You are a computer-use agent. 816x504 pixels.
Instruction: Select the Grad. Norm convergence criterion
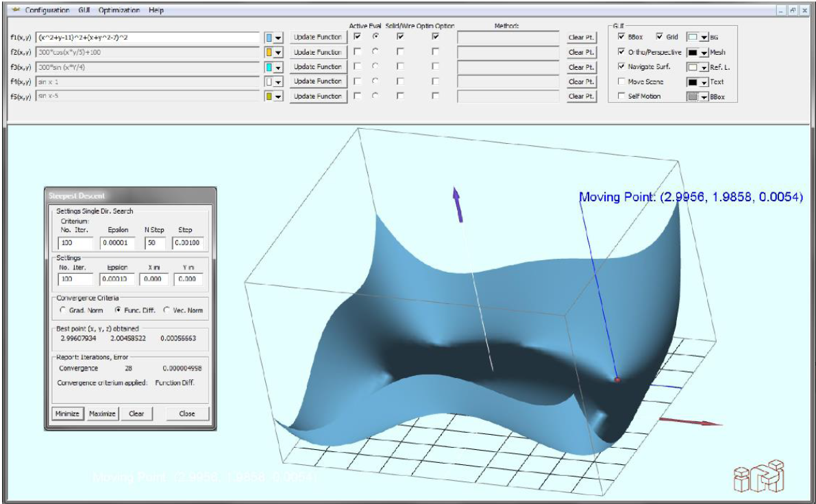point(64,310)
